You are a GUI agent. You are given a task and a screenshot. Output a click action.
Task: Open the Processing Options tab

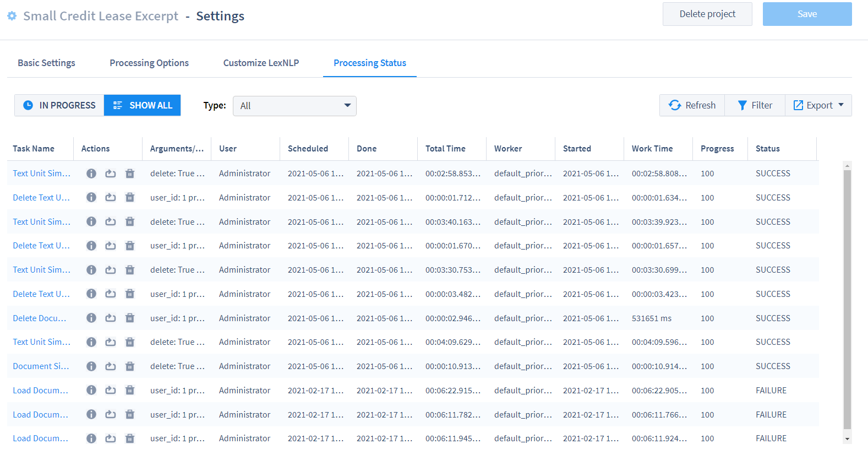149,63
